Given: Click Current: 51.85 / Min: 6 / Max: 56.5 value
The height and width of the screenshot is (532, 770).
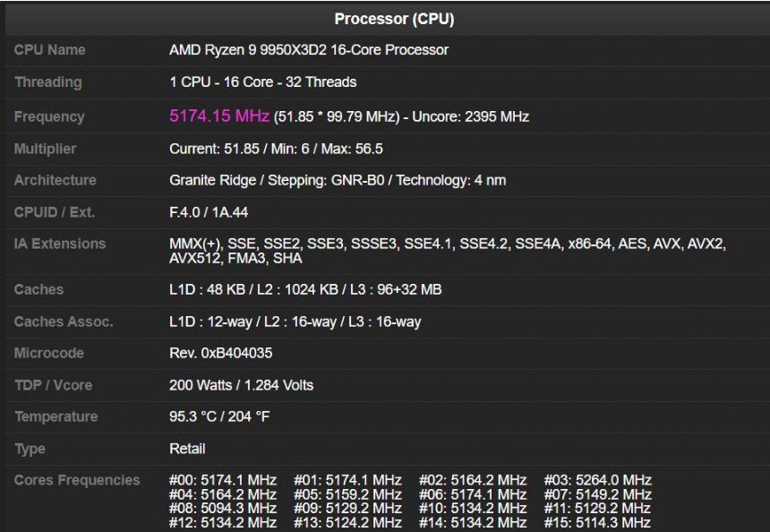Looking at the screenshot, I should [276, 149].
